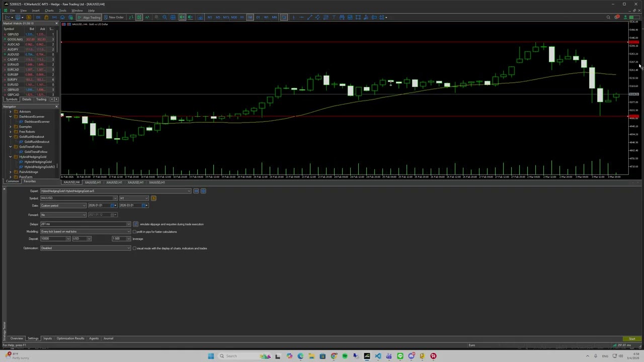Select the vertical line drawing tool
This screenshot has height=362, width=644.
(x=294, y=17)
